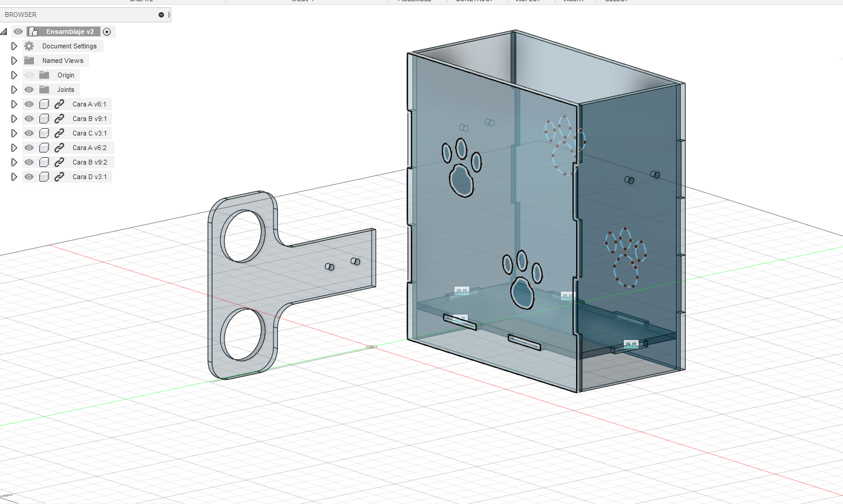The height and width of the screenshot is (504, 843).
Task: Select the Cara B v9:1 label
Action: [90, 119]
